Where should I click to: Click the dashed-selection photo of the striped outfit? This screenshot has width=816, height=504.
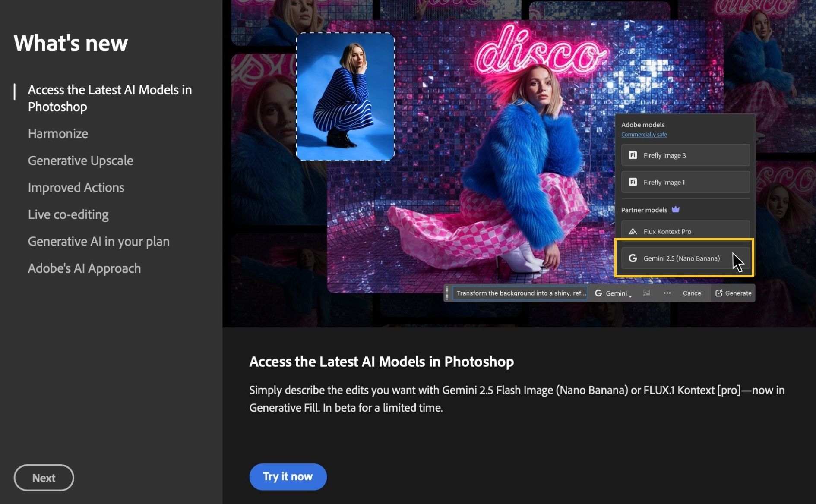(x=345, y=97)
